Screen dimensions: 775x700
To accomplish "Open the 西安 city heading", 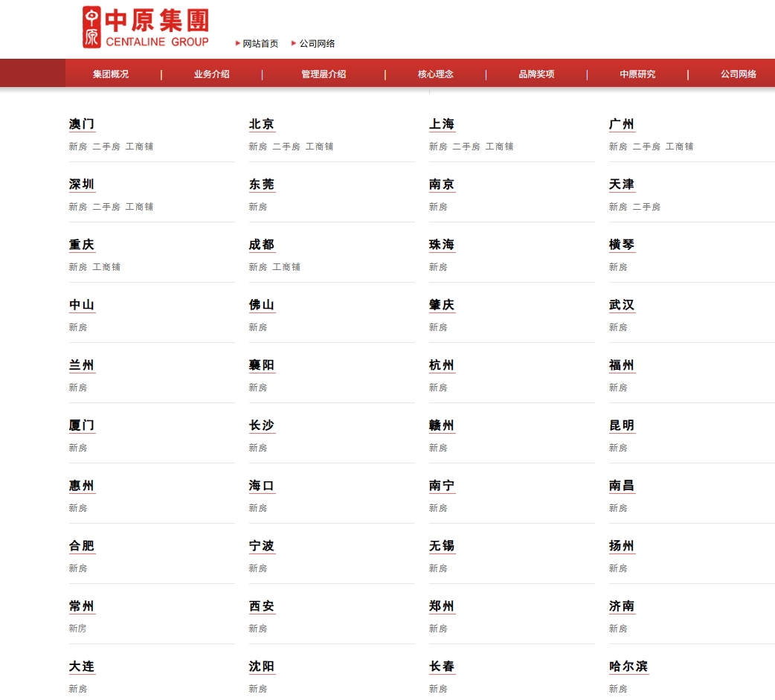I will point(262,606).
